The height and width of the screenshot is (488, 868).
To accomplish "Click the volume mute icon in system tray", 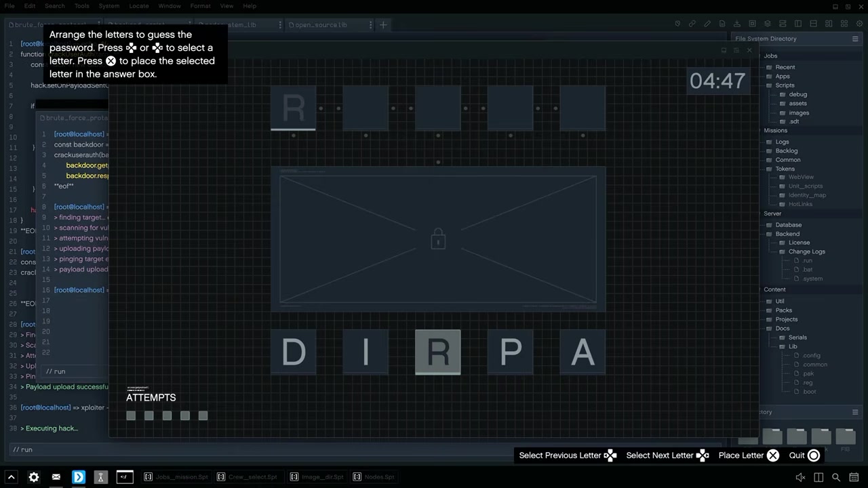I will (x=800, y=477).
